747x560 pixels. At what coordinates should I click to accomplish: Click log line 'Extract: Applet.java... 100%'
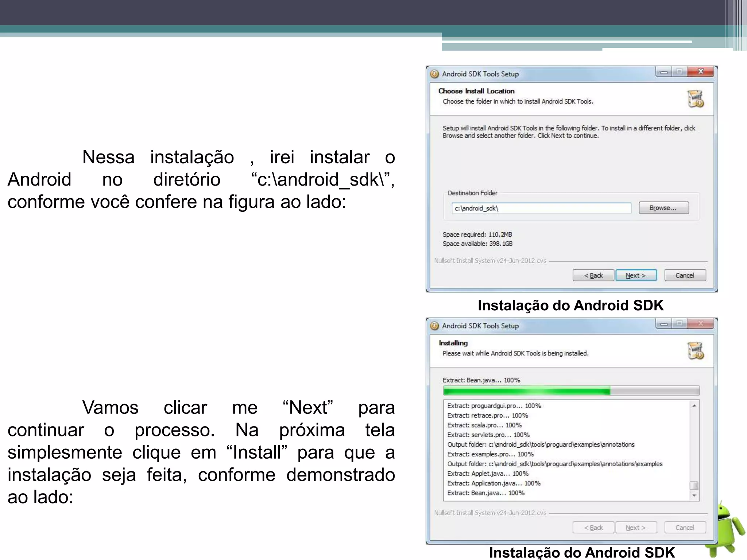[x=488, y=473]
